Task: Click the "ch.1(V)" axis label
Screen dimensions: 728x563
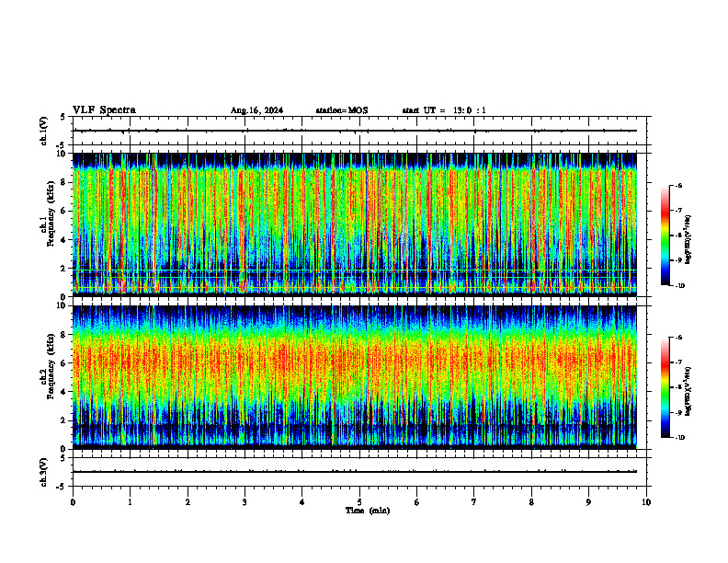Action: (44, 131)
